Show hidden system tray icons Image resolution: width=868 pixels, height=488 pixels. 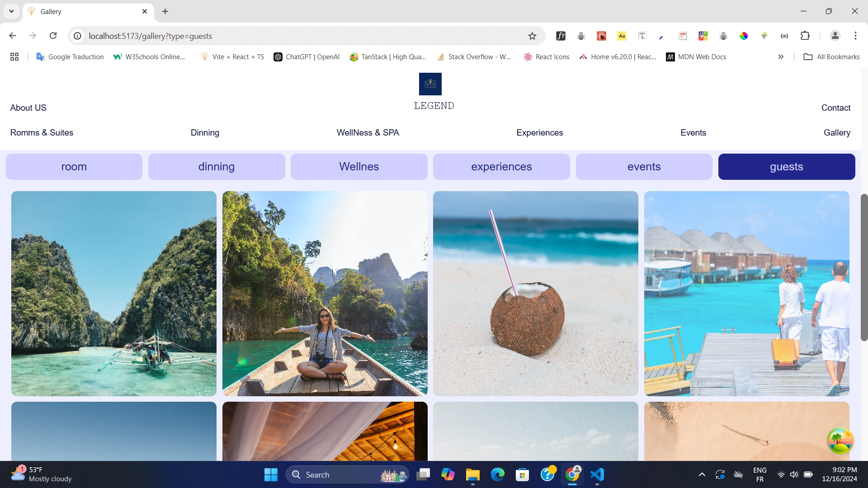point(702,474)
